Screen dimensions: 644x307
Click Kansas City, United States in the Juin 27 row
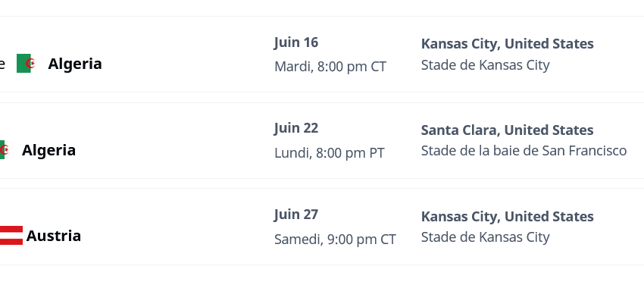(507, 217)
